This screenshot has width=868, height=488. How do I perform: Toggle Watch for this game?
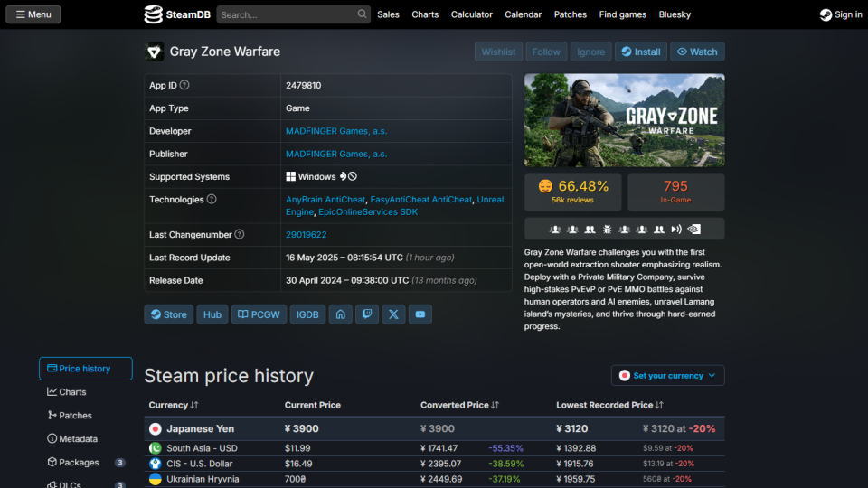(697, 52)
